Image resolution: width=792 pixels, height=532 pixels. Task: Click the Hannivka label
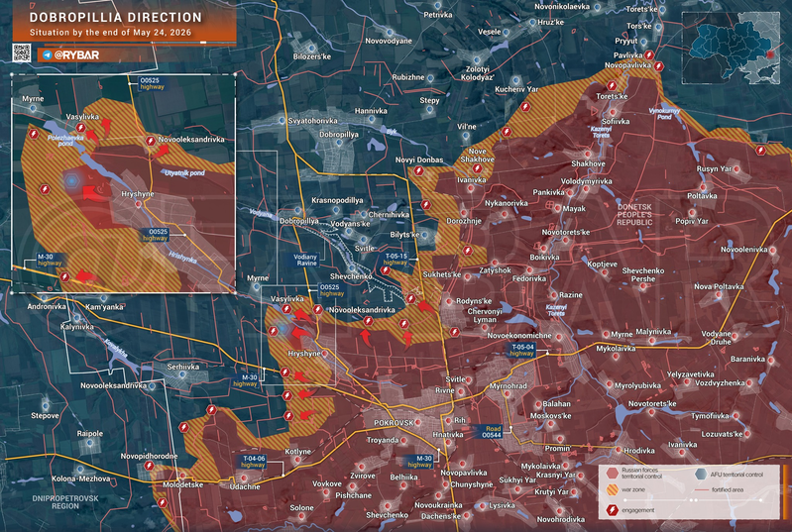371,111
